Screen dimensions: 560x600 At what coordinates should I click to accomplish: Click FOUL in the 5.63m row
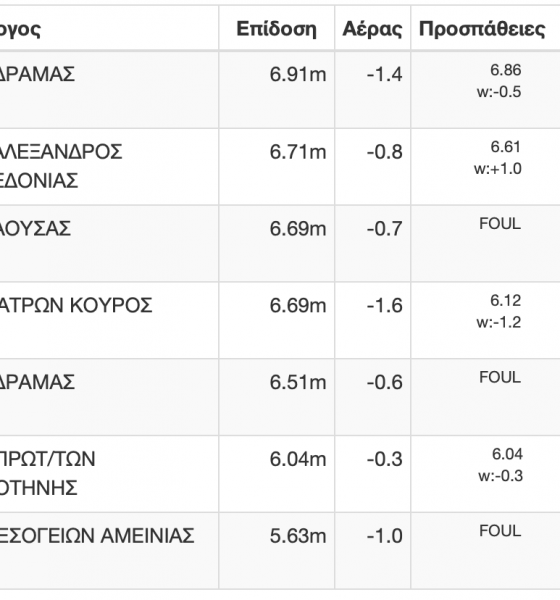(500, 531)
